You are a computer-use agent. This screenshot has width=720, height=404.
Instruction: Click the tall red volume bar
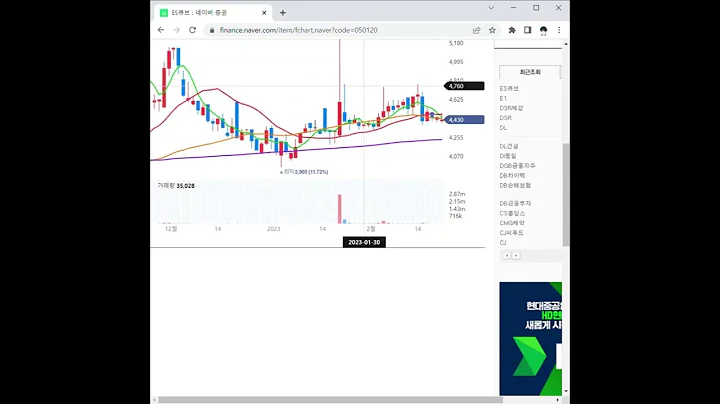tap(340, 209)
